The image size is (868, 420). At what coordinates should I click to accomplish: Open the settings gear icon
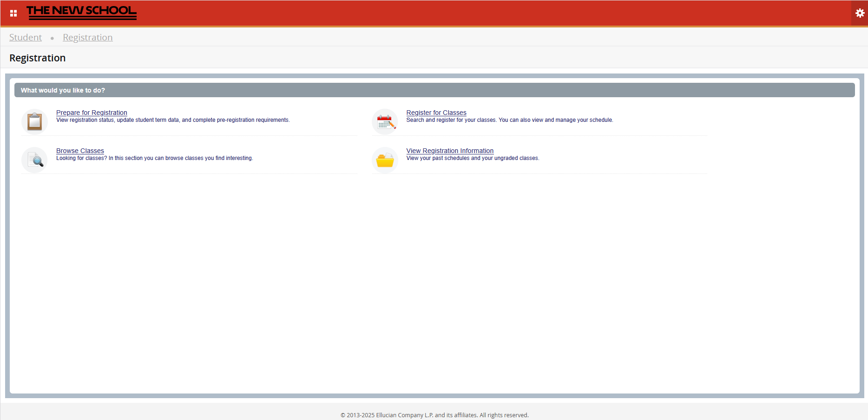coord(860,13)
